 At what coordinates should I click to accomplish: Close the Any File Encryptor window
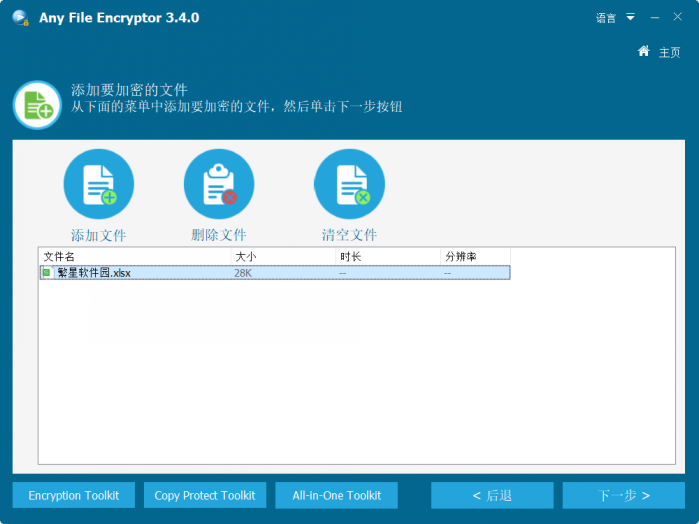point(678,17)
